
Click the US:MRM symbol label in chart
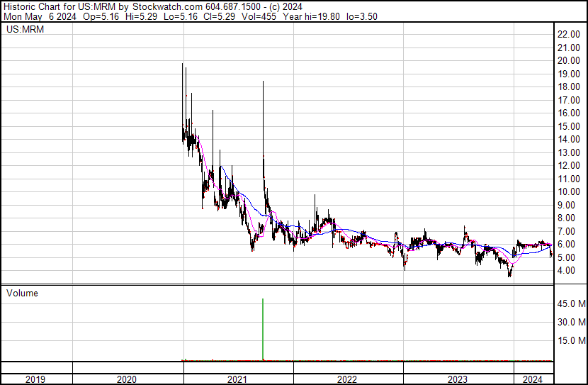tap(25, 29)
